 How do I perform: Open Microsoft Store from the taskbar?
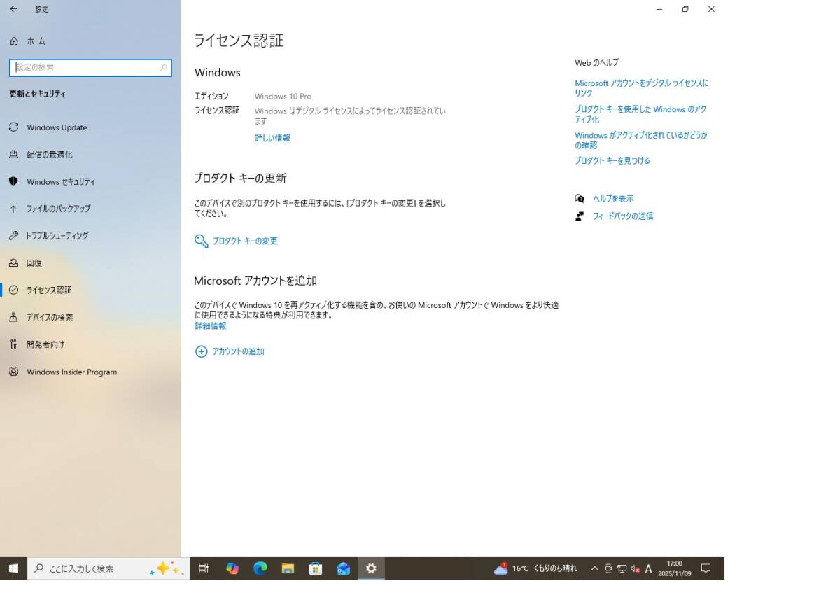coord(315,568)
